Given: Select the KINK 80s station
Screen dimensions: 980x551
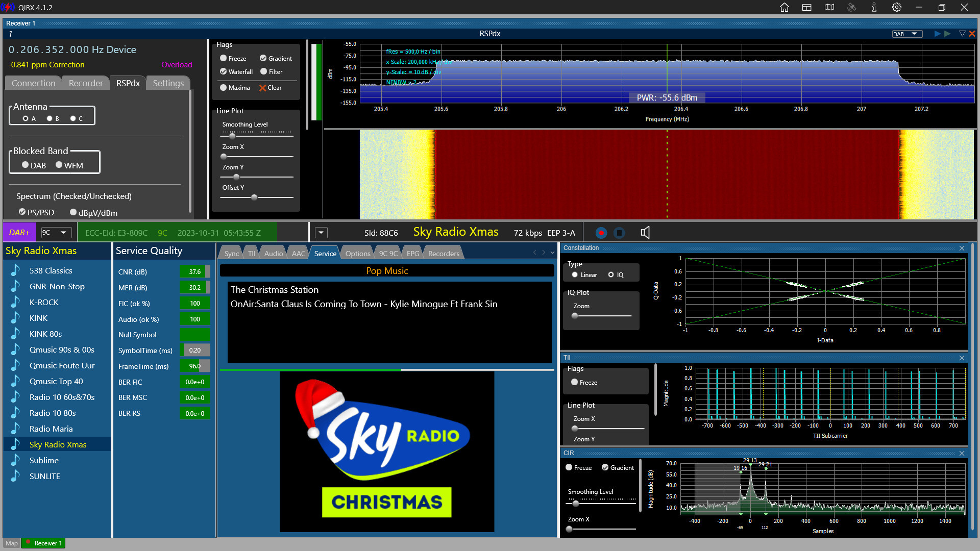Looking at the screenshot, I should (x=45, y=334).
